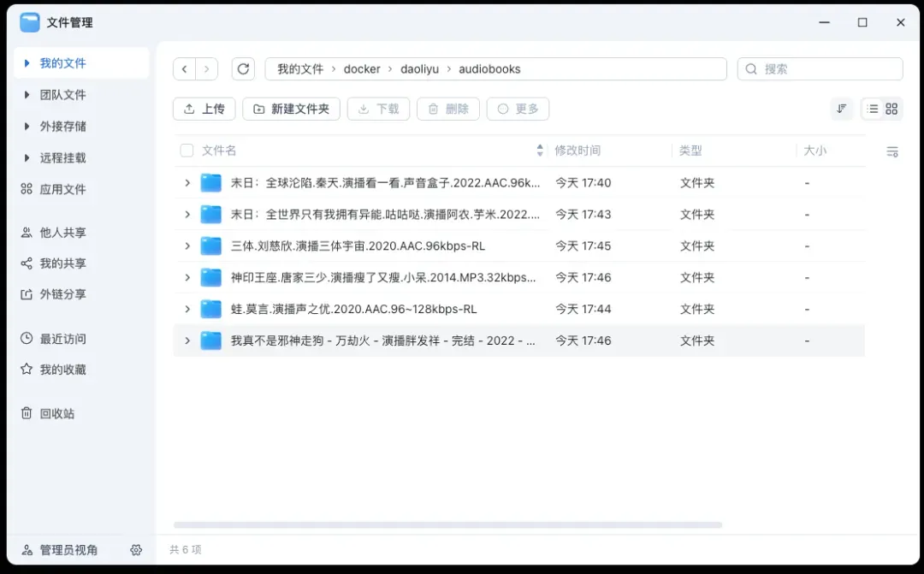Screen dimensions: 924x574
Task: Open settings gear next to 管理员视角
Action: [136, 550]
